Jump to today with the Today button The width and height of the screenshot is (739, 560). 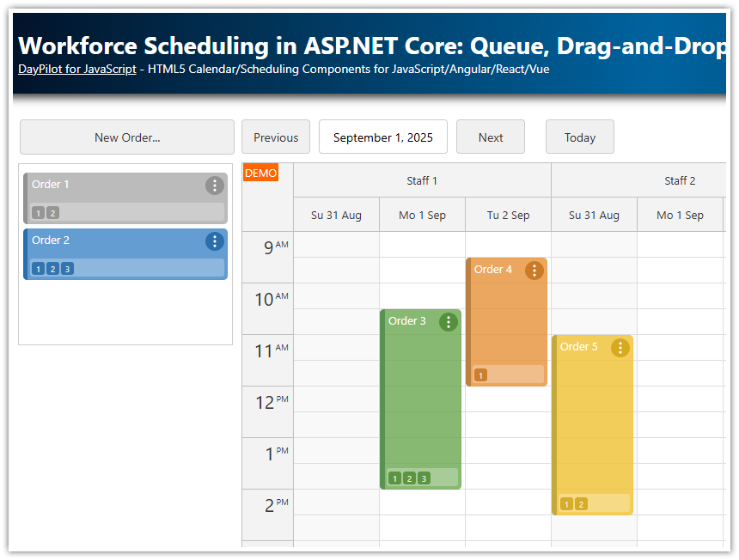click(579, 137)
